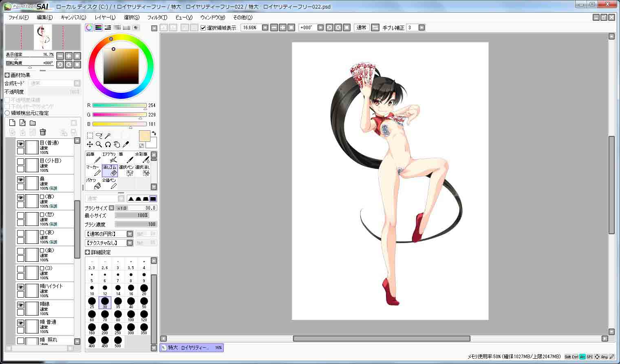The height and width of the screenshot is (364, 620).
Task: Hide the 頬ハイライト layer
Action: point(20,287)
